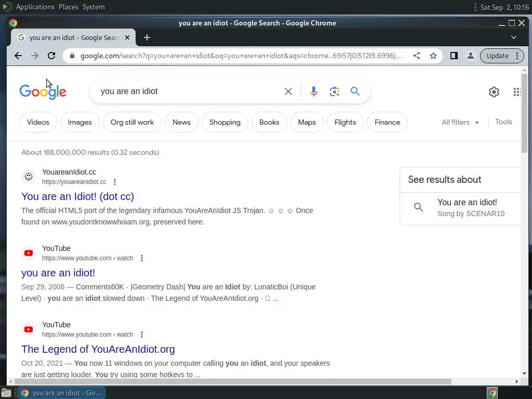Click the Update button in Chrome toolbar
The height and width of the screenshot is (399, 532).
[x=497, y=56]
